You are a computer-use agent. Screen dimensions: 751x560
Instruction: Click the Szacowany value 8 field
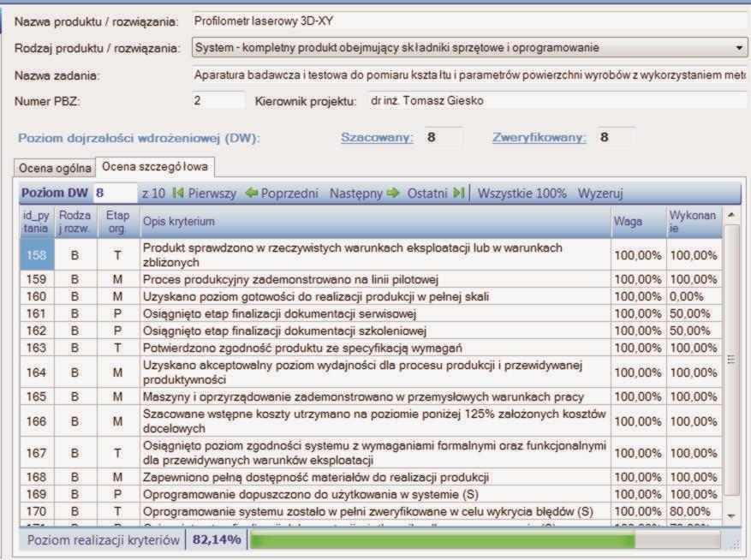click(444, 138)
